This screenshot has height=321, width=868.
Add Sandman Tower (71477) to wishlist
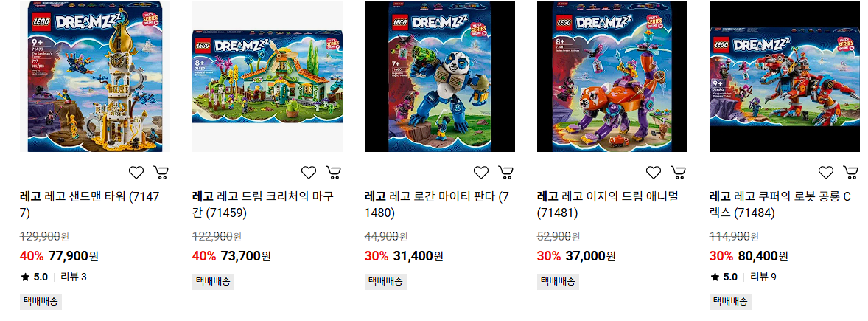tap(136, 173)
